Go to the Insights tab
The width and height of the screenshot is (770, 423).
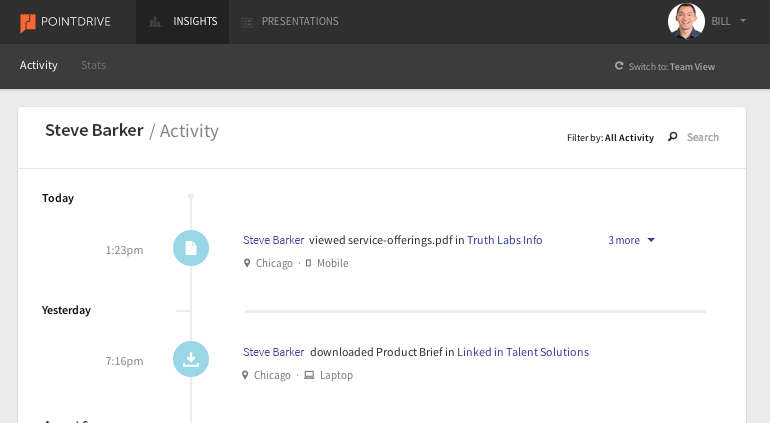pyautogui.click(x=183, y=22)
